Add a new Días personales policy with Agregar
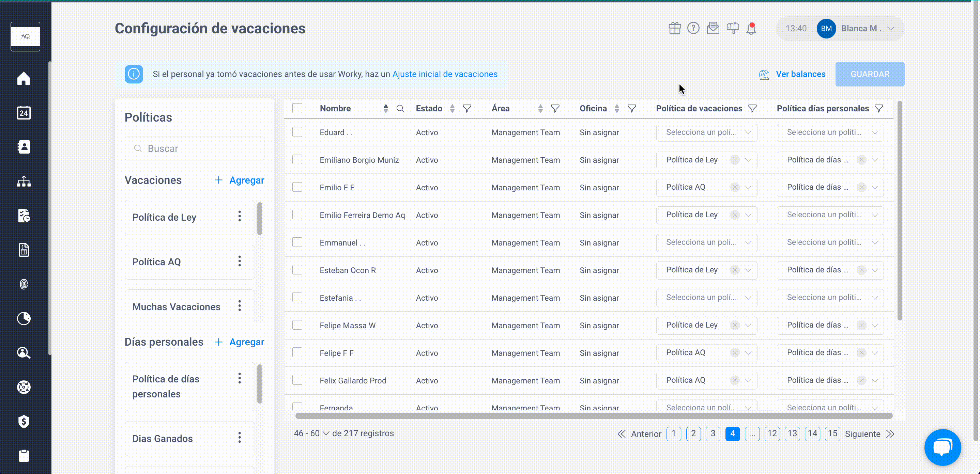The width and height of the screenshot is (980, 474). [x=239, y=342]
